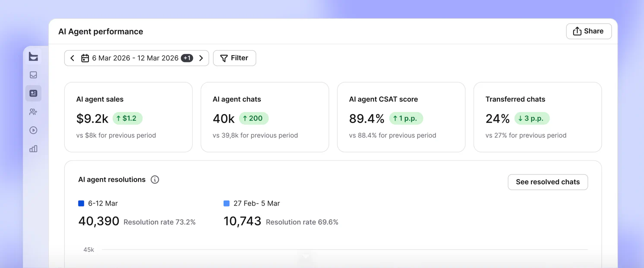Open the Inbox from the sidebar
The height and width of the screenshot is (268, 644).
click(x=33, y=75)
